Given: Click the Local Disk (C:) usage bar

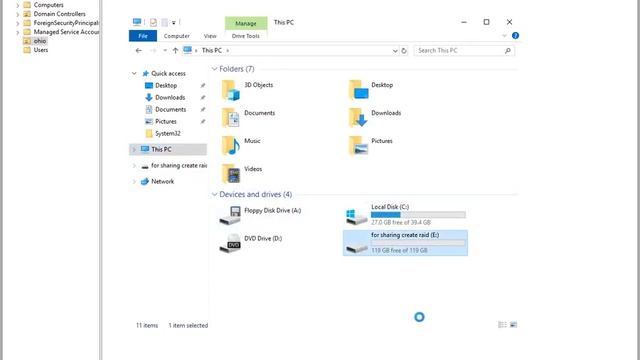Looking at the screenshot, I should point(418,215).
